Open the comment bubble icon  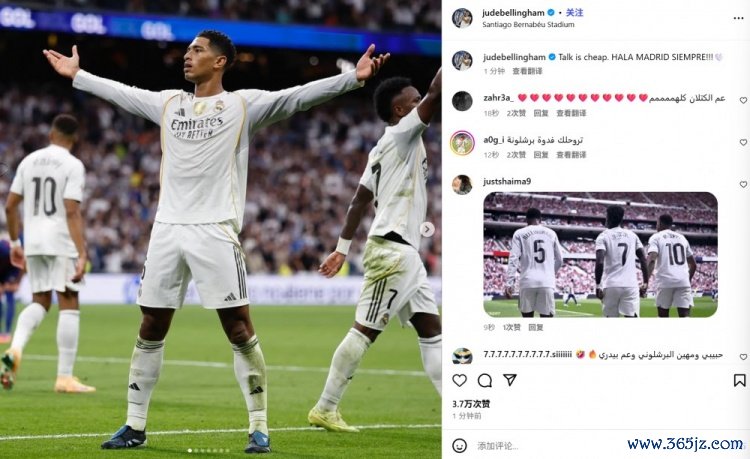tap(485, 381)
